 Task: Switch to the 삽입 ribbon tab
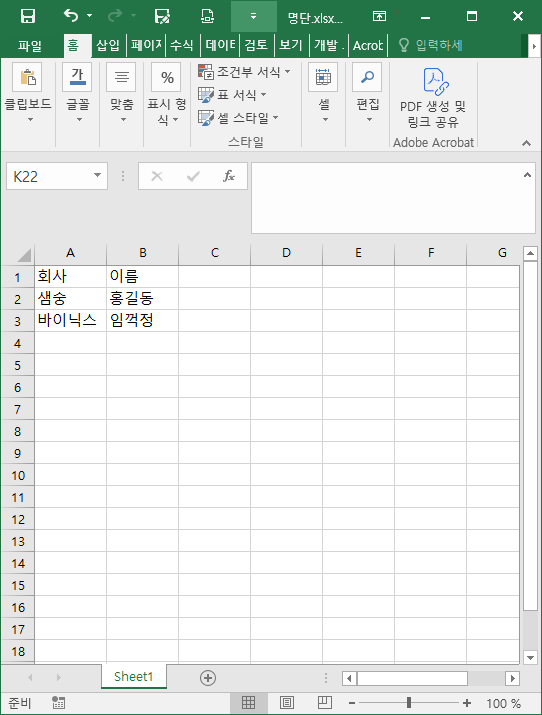coord(108,46)
